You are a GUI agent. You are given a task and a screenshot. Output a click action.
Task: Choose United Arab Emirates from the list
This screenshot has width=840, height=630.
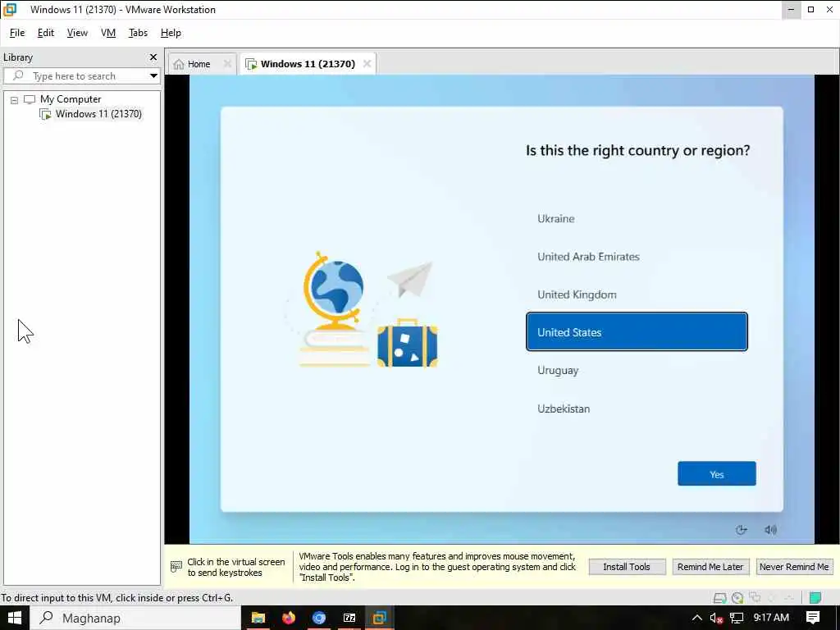tap(637, 257)
